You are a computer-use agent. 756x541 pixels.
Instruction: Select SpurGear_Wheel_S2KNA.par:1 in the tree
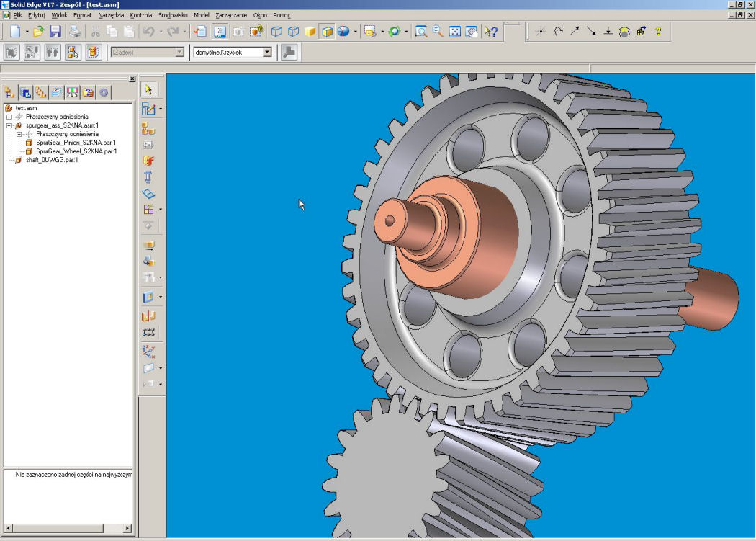coord(76,151)
